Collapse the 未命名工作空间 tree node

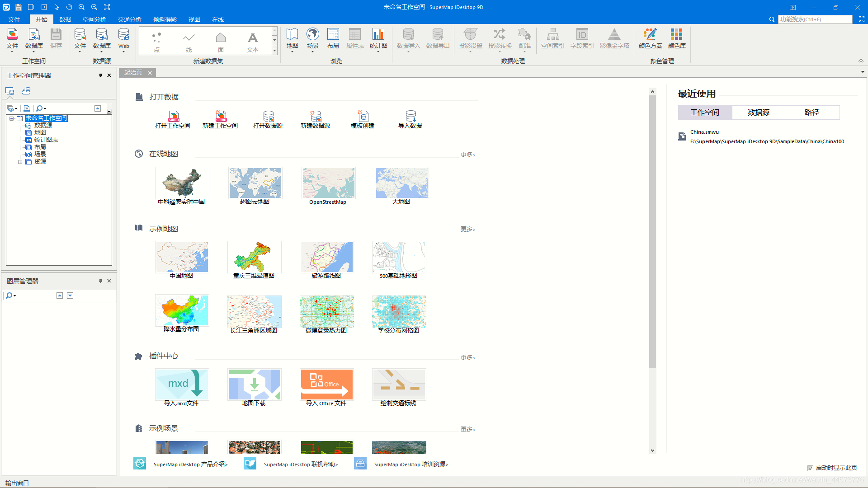[12, 118]
